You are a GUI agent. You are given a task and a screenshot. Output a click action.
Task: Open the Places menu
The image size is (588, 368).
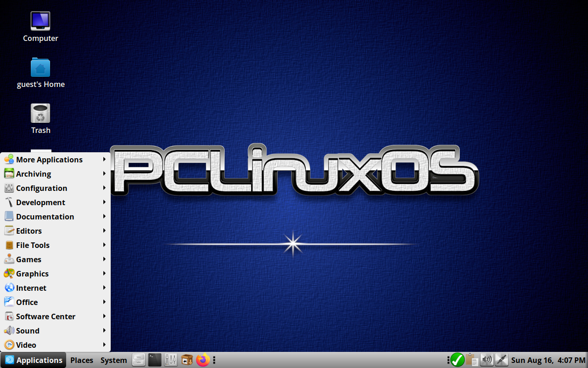(x=82, y=360)
